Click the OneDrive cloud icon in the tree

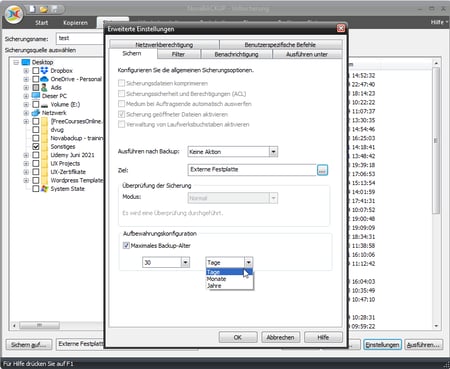tap(44, 79)
